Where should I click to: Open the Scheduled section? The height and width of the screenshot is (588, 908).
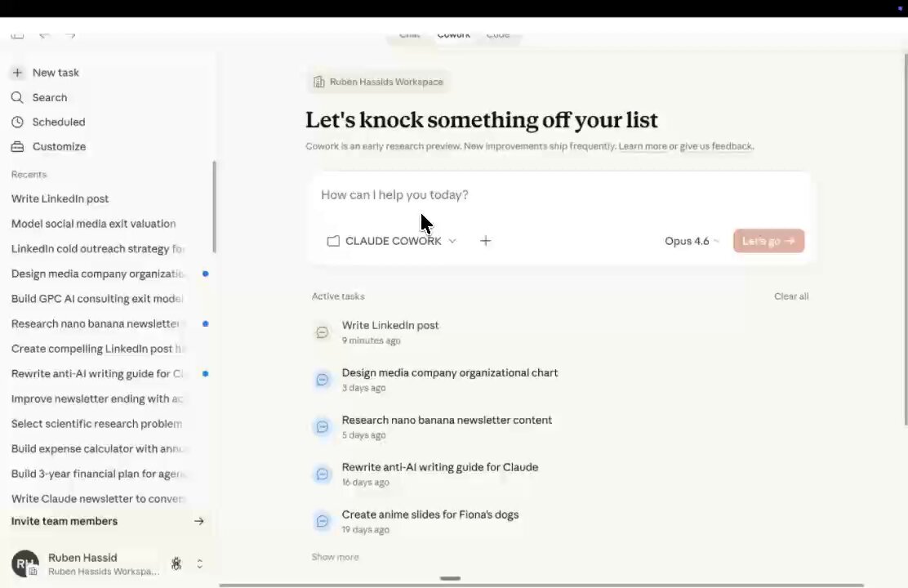59,122
